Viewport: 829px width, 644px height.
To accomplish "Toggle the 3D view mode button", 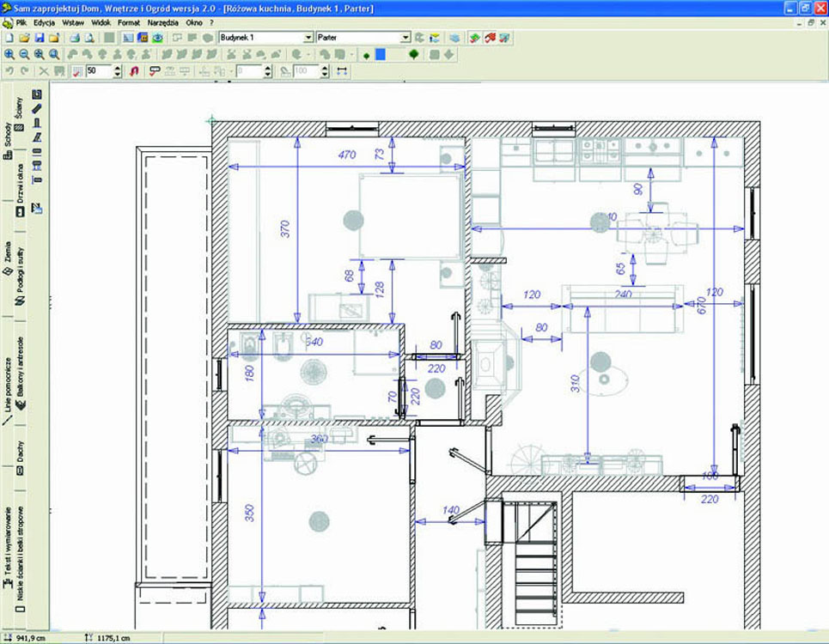I will [143, 39].
